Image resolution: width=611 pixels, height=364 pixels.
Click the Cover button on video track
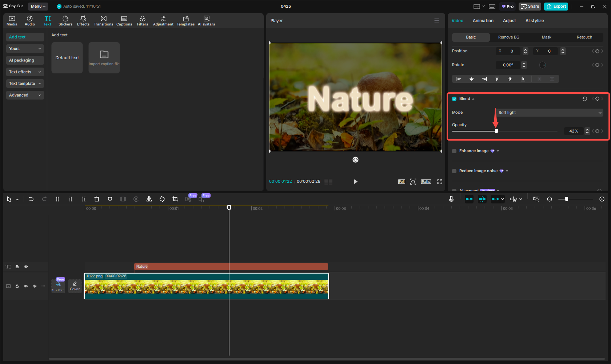coord(75,286)
